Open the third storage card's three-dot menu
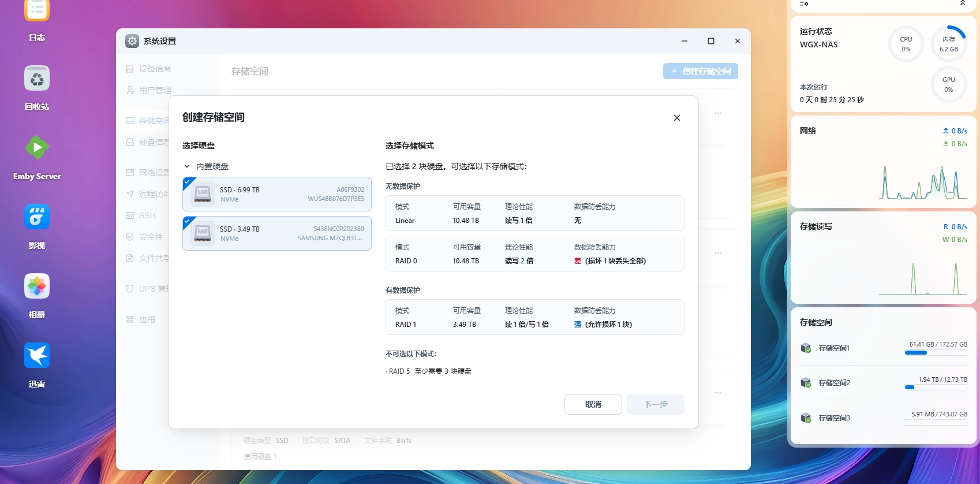This screenshot has height=484, width=980. [718, 393]
